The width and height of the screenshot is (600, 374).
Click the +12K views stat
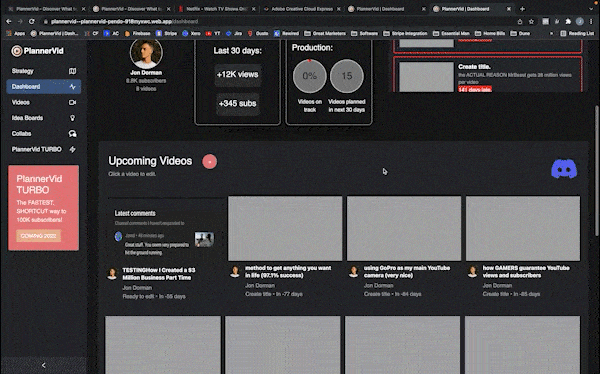tap(238, 75)
